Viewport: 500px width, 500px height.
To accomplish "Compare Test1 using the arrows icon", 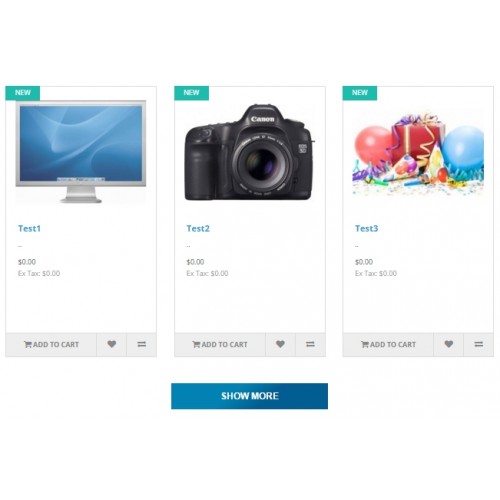I will click(142, 344).
